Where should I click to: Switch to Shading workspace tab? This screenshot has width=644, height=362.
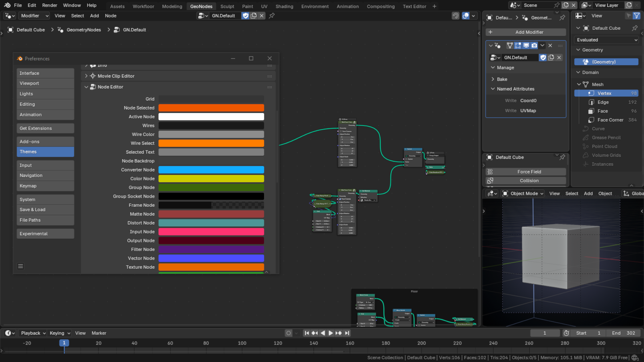pos(284,6)
